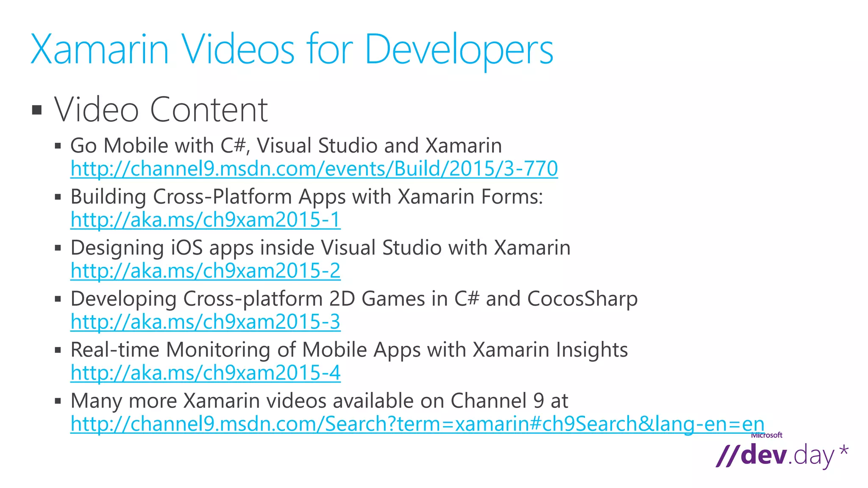This screenshot has width=868, height=488.
Task: Open the Channel 9 xamarin search link
Action: point(417,424)
